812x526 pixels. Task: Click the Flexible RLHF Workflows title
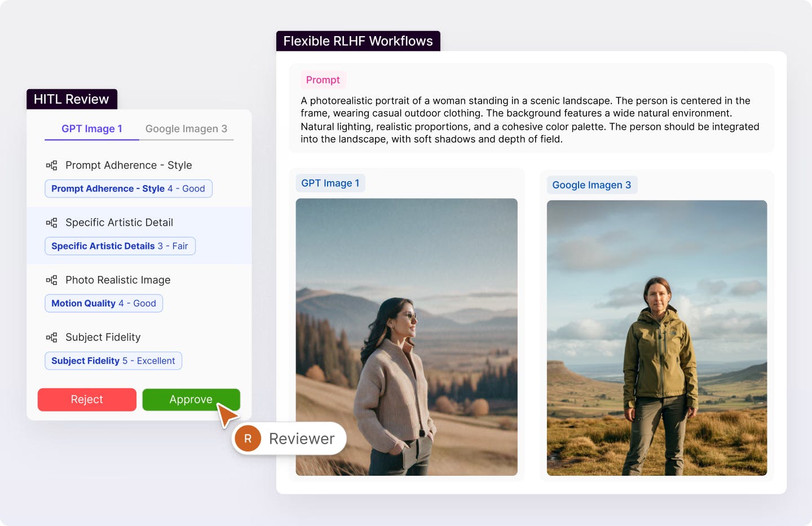[x=358, y=41]
